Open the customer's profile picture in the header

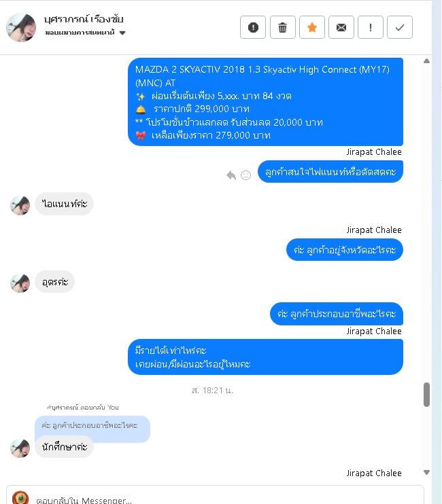pos(21,28)
